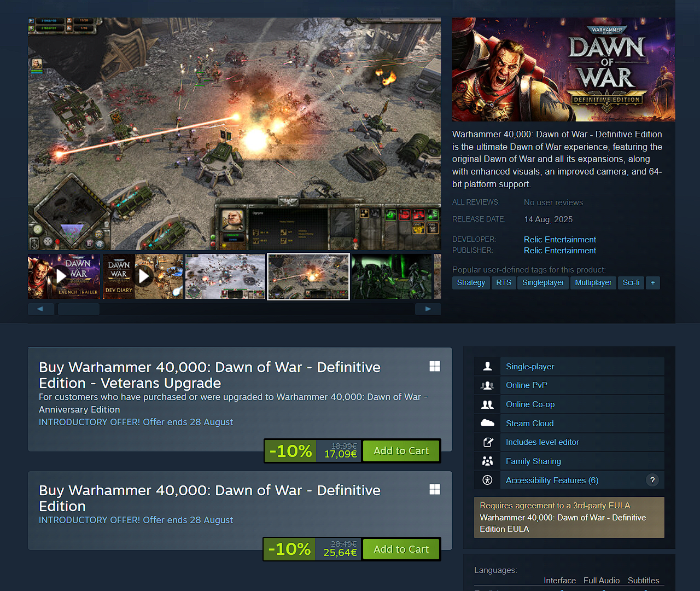Image resolution: width=700 pixels, height=591 pixels.
Task: Click the -10% discount on Definitive Edition
Action: click(290, 549)
